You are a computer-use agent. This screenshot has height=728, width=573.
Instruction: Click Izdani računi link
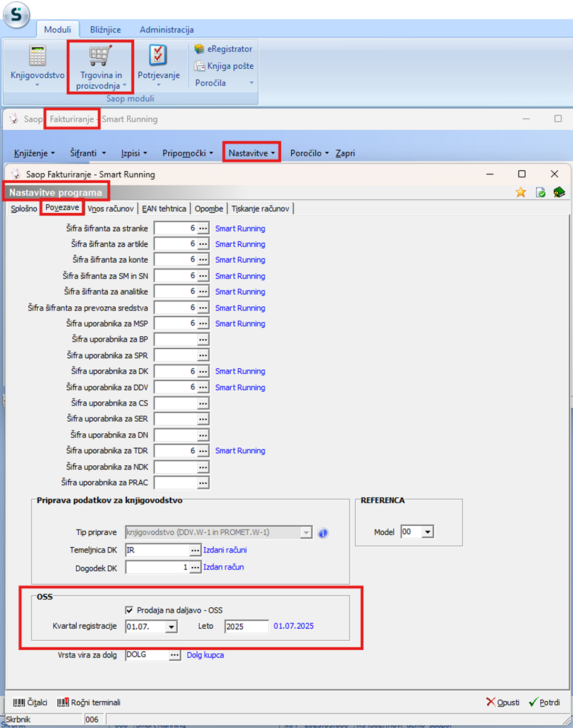point(225,550)
